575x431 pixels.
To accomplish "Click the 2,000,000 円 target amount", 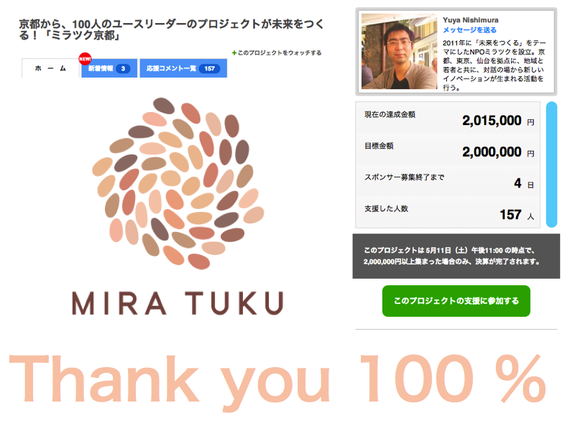I will (x=498, y=152).
